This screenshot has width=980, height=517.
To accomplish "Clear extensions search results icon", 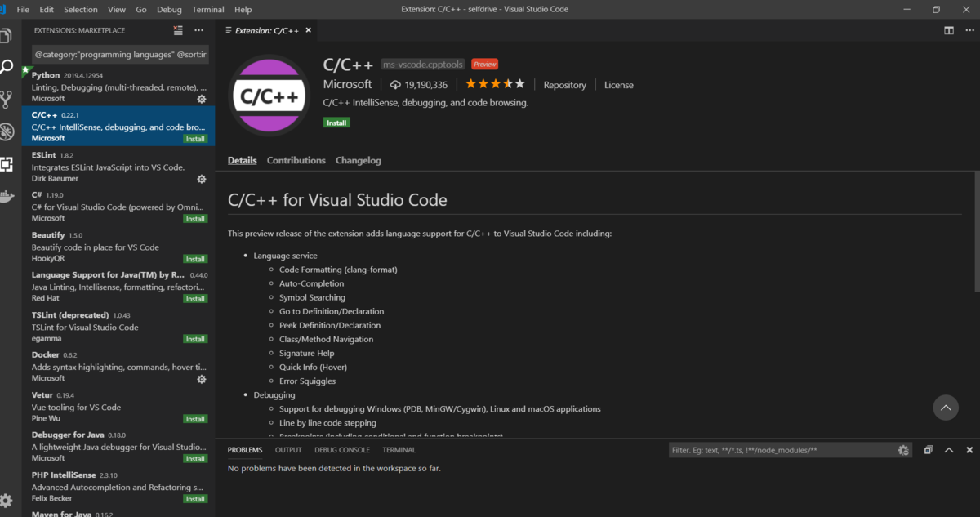I will point(178,30).
